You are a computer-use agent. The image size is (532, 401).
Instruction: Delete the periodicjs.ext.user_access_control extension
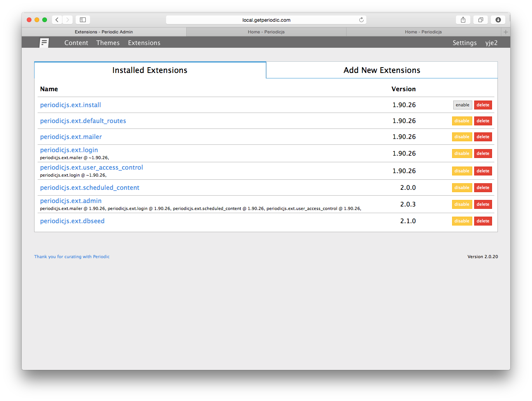pyautogui.click(x=483, y=171)
